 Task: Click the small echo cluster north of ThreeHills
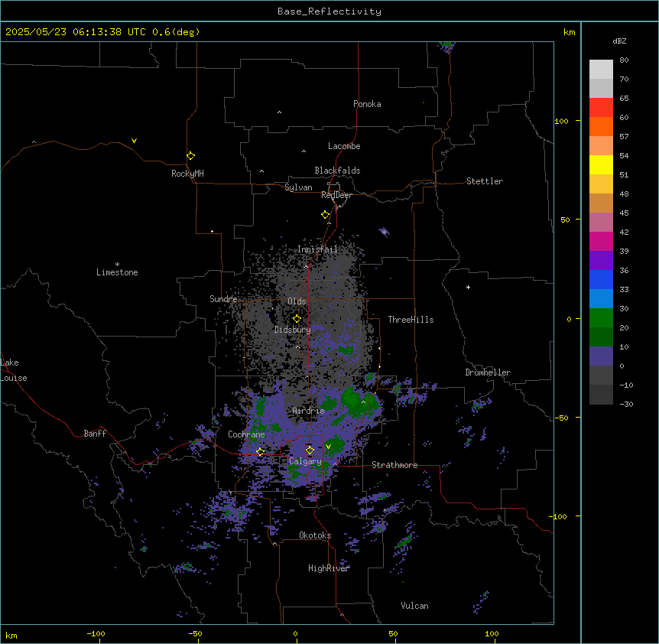[x=384, y=232]
